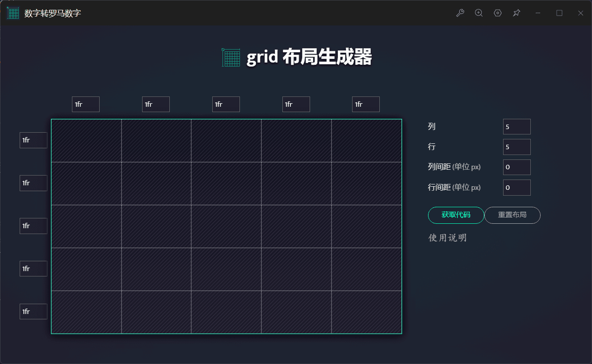Click the zoom magnifier icon in title bar
Screen dimensions: 592x364
479,13
